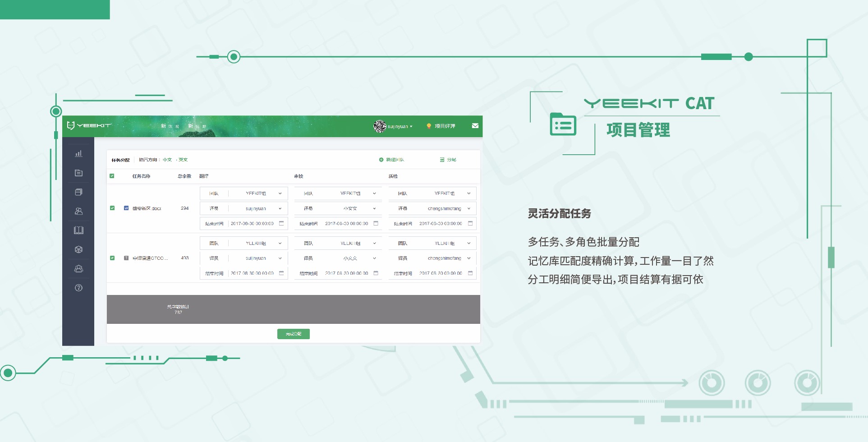Image resolution: width=868 pixels, height=442 pixels.
Task: Expand 审校 team dropdown for 雄安新区.docx
Action: (x=338, y=193)
